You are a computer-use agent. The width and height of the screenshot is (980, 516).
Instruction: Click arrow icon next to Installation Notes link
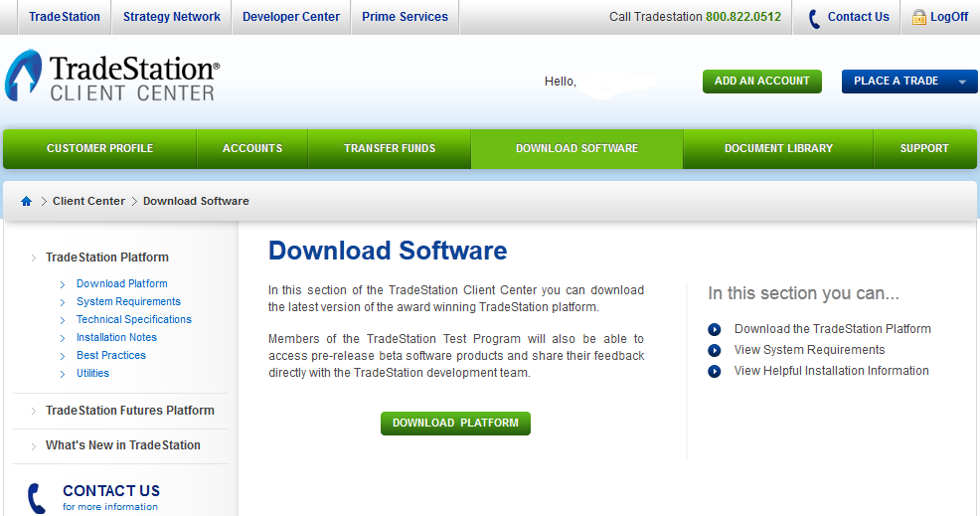click(x=63, y=338)
